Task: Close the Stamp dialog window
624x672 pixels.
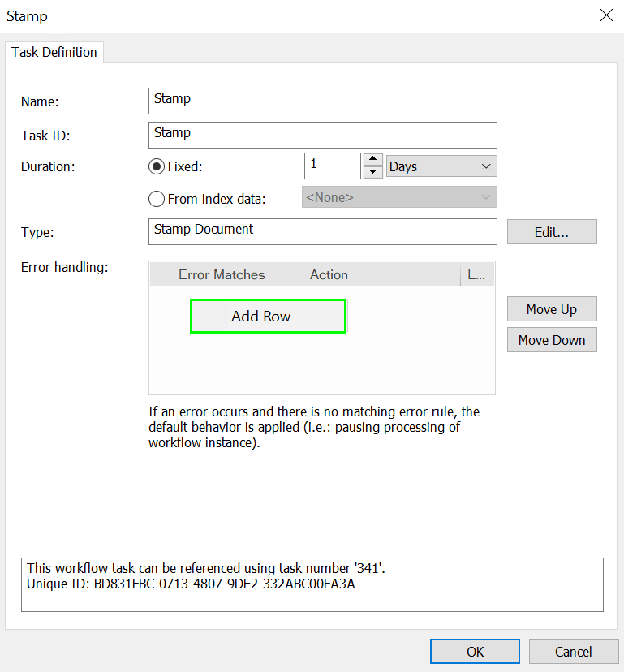Action: [606, 15]
